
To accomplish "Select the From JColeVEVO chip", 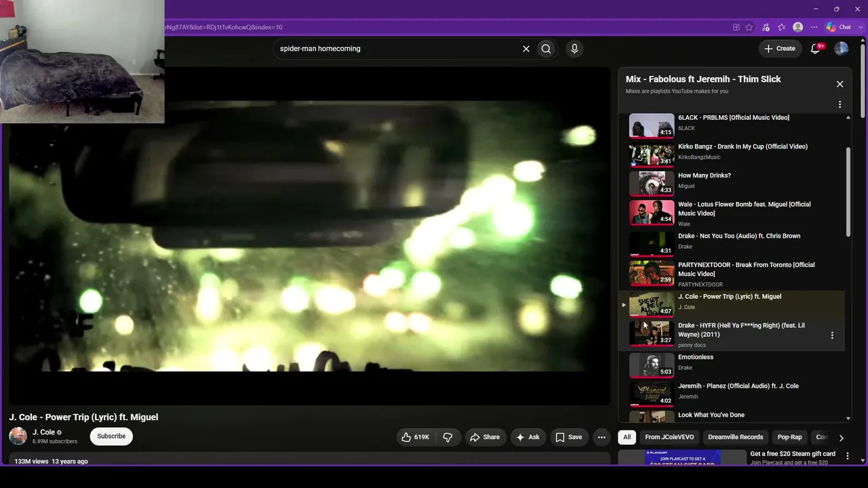I will point(669,437).
